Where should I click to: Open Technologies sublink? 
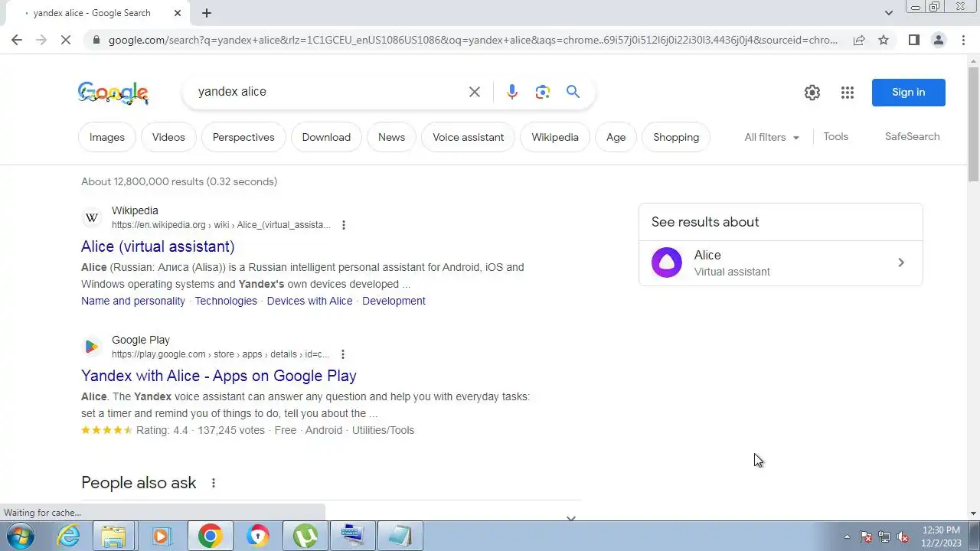[226, 301]
